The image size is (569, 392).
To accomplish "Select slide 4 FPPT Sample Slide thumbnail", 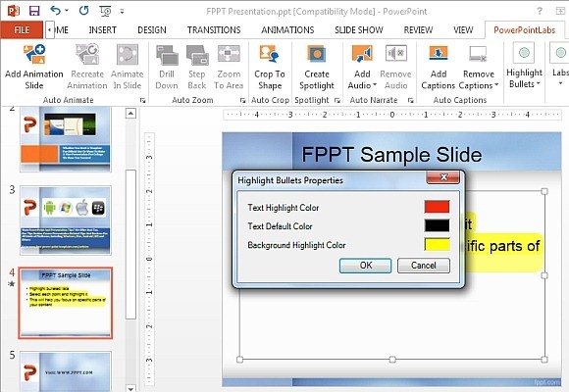I will (66, 303).
